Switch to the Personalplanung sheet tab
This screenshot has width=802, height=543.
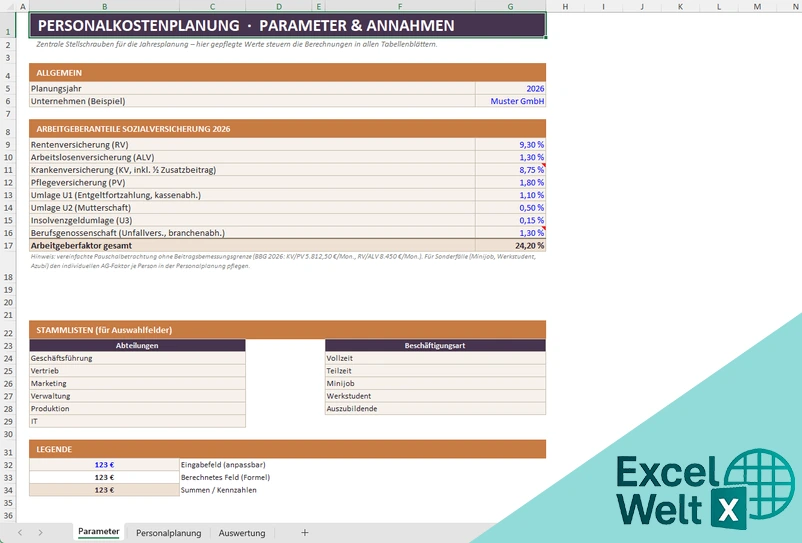(168, 533)
